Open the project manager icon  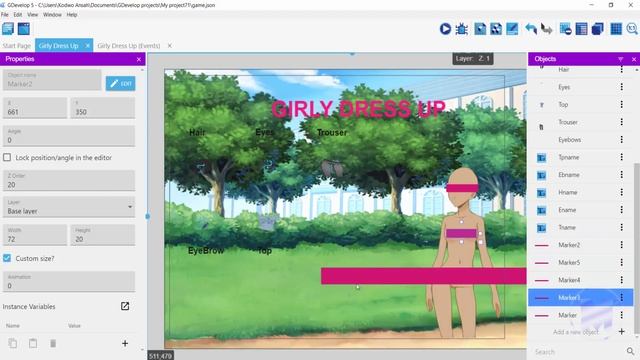coord(8,29)
